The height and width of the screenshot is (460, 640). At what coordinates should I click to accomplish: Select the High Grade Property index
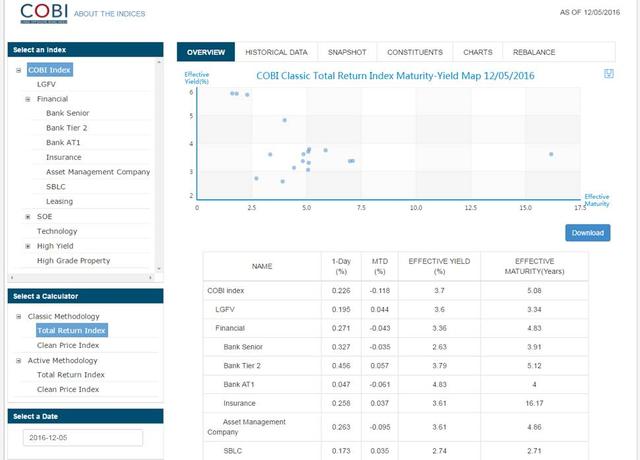(x=73, y=260)
